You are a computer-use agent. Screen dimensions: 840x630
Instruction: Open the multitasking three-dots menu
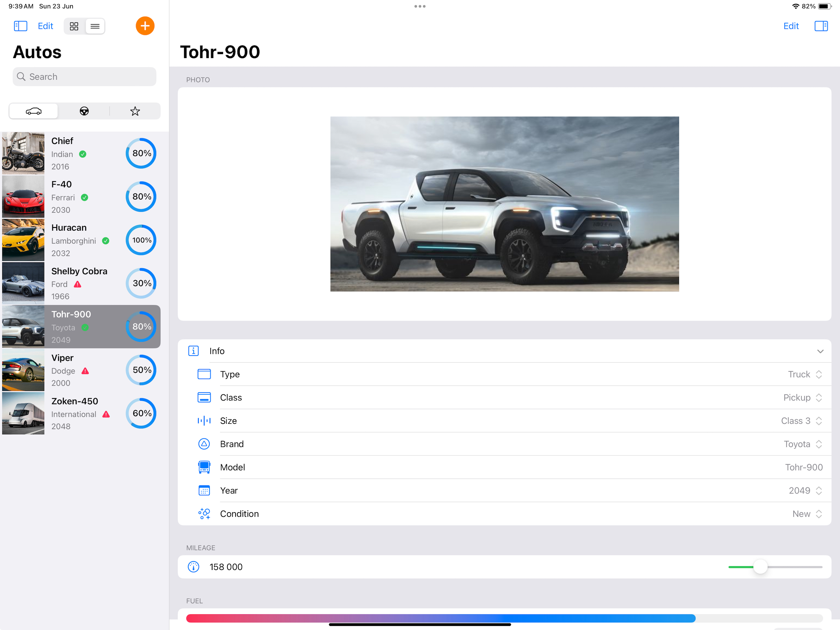click(x=420, y=6)
